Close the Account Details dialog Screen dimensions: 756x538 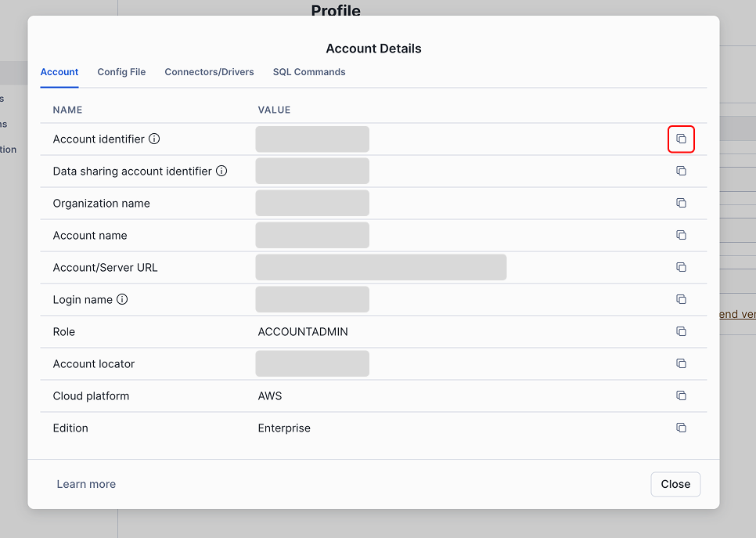675,484
